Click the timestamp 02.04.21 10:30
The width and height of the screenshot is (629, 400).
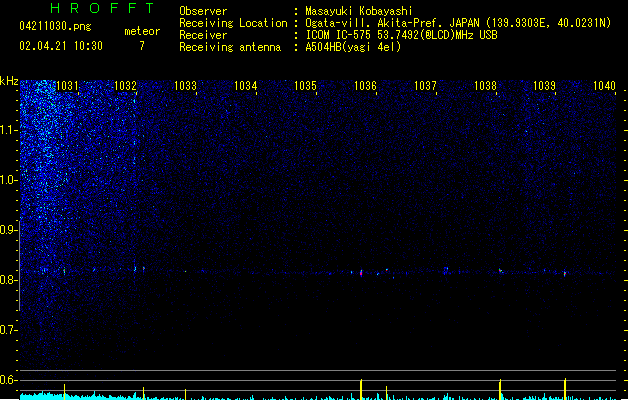[x=61, y=46]
